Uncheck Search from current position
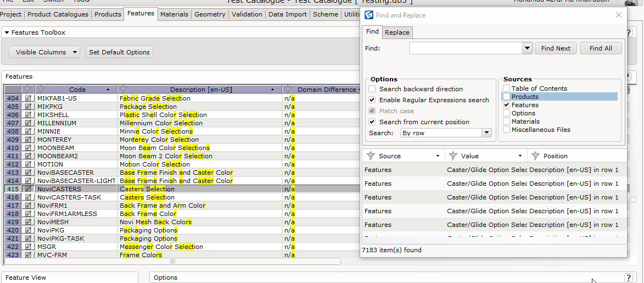 [x=372, y=122]
